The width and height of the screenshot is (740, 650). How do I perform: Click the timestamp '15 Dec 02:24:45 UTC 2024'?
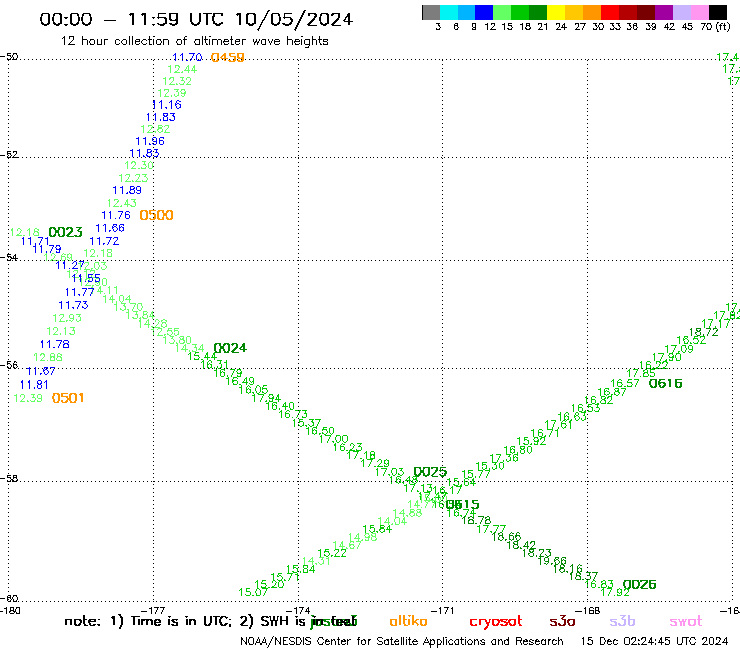[655, 641]
